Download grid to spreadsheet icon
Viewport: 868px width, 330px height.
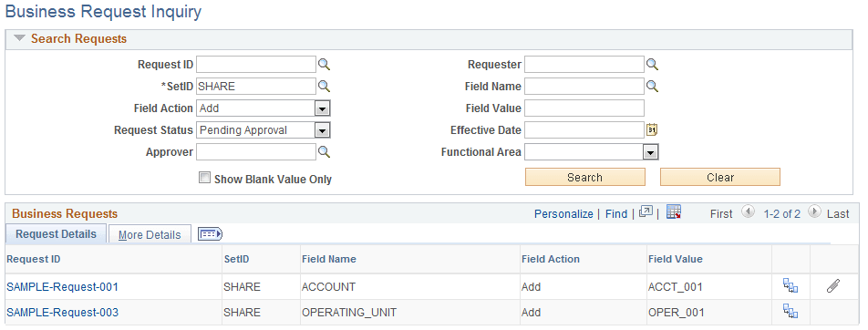click(673, 211)
